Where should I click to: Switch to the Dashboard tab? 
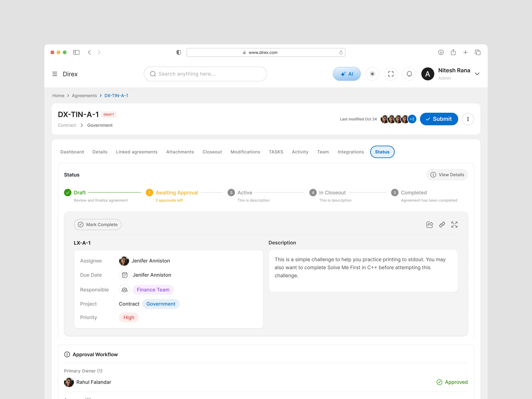point(72,152)
